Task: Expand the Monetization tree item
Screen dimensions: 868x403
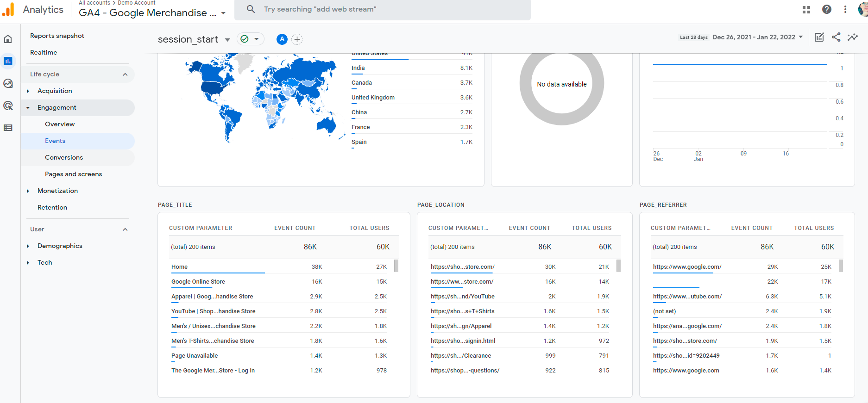Action: (28, 191)
